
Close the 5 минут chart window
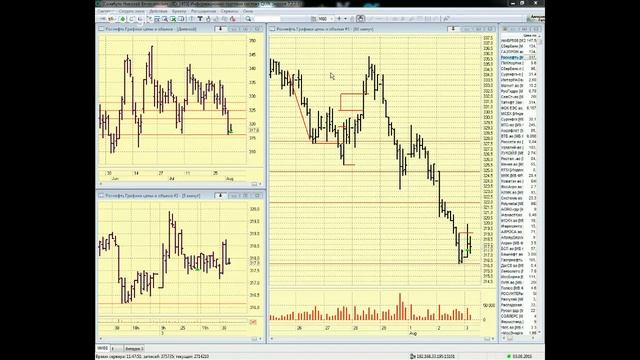click(x=258, y=196)
